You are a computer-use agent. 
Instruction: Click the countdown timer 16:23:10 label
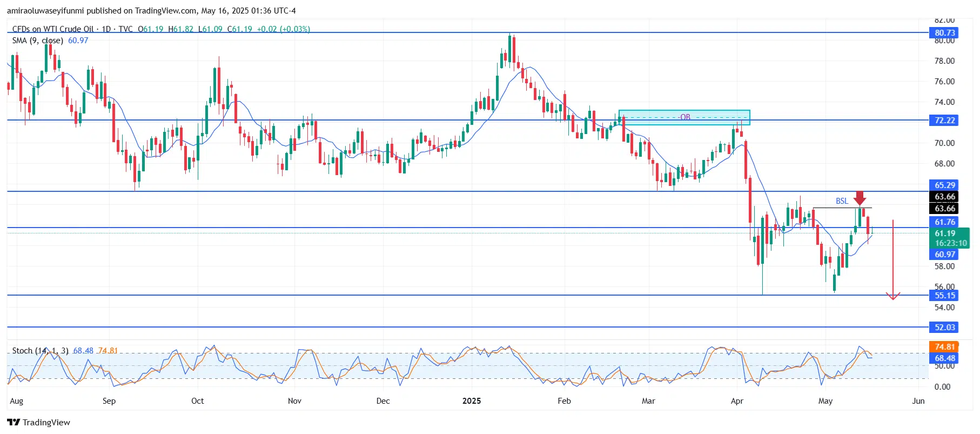point(951,243)
